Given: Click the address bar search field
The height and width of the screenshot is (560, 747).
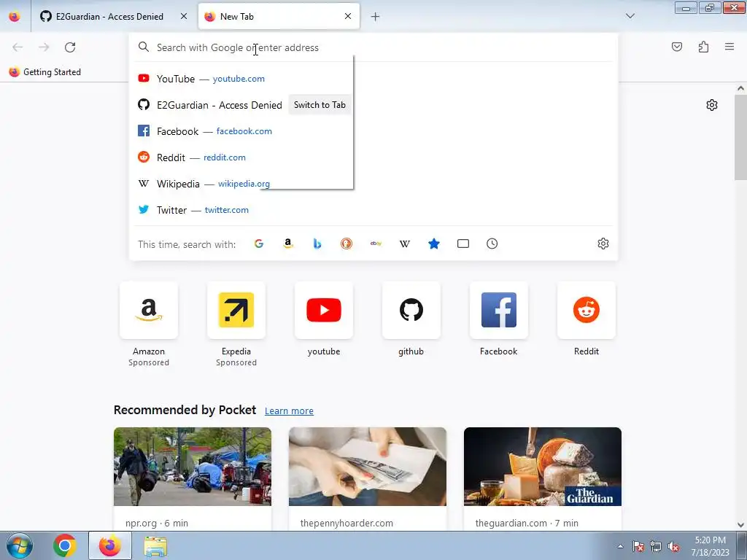Looking at the screenshot, I should [373, 47].
